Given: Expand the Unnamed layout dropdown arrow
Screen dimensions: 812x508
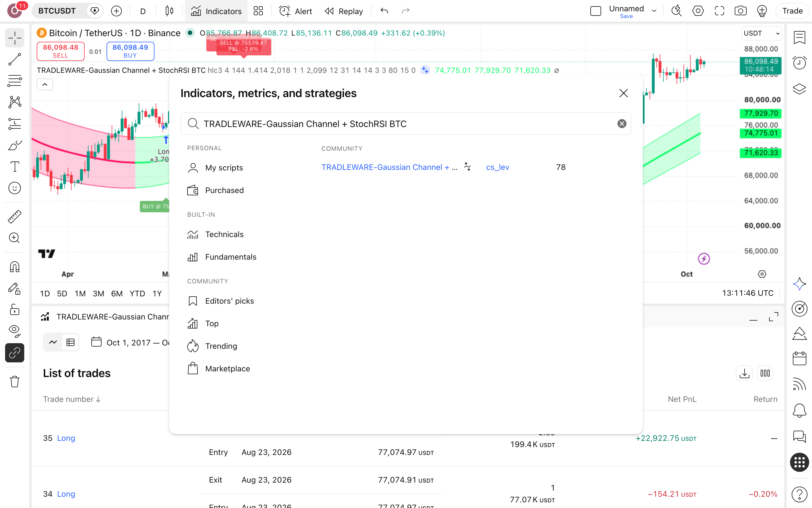Looking at the screenshot, I should pos(654,11).
